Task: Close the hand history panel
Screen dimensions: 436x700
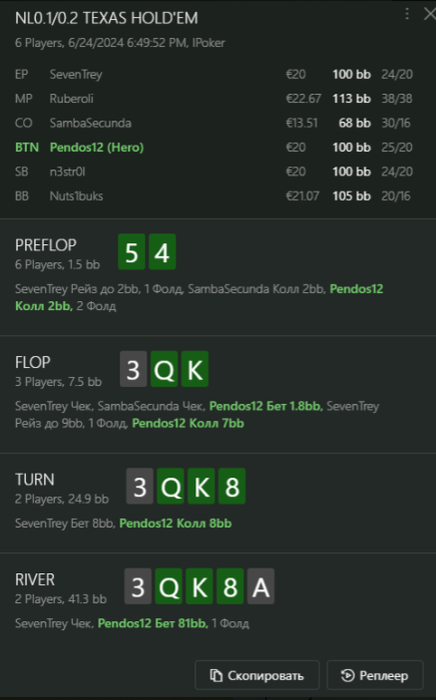Action: pyautogui.click(x=429, y=14)
